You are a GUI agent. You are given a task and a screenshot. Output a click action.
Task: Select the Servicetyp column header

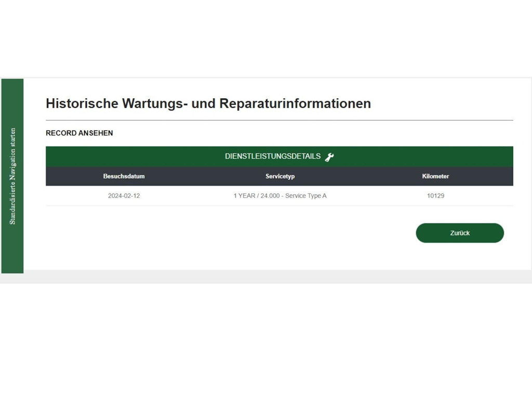pos(280,176)
